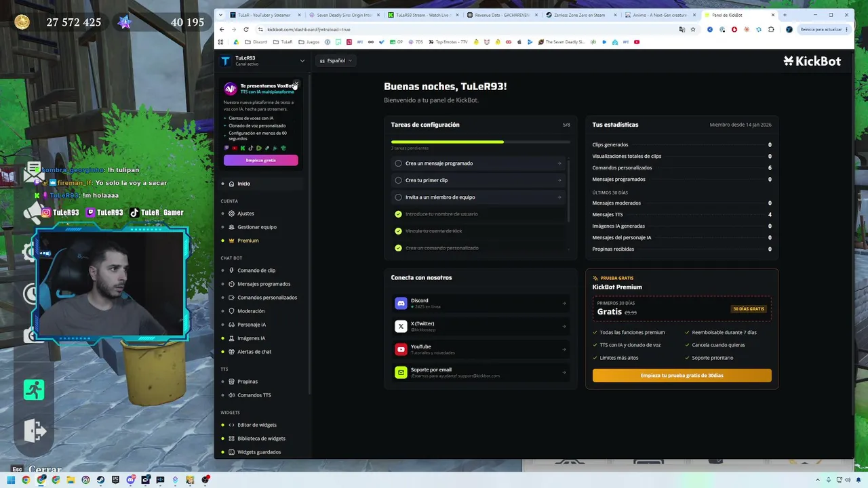Open the Windows Start menu

pyautogui.click(x=11, y=480)
